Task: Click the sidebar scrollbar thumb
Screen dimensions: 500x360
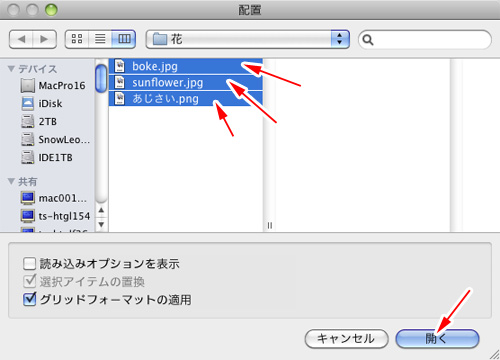Action: point(101,79)
